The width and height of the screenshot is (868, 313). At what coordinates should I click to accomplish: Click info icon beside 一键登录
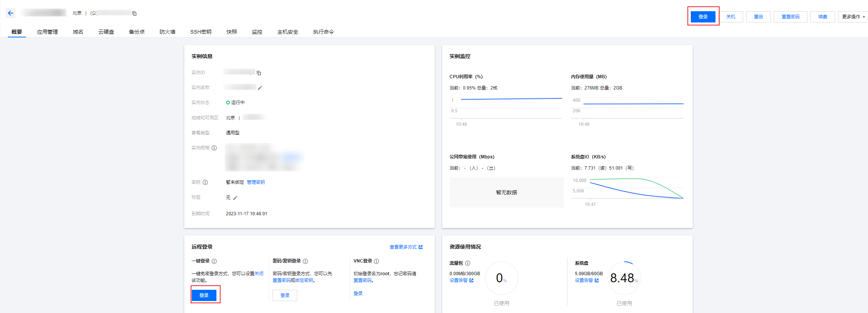click(214, 261)
